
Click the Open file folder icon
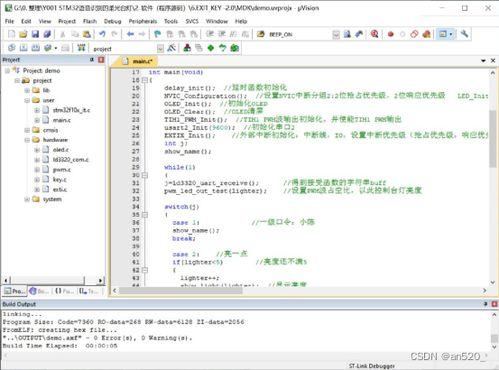pos(23,34)
